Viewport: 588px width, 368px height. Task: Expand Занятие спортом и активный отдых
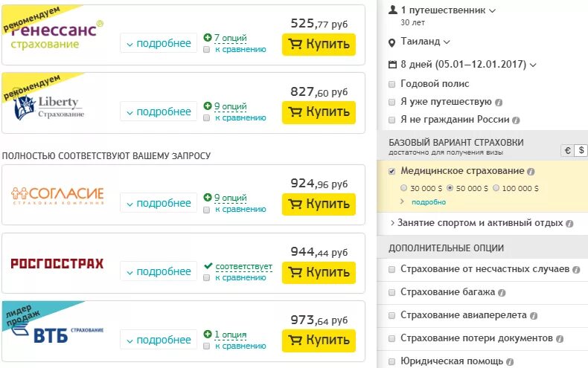[x=479, y=222]
